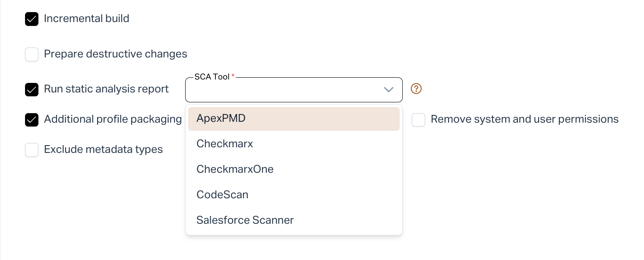This screenshot has height=260, width=644.
Task: Uncheck the Incremental build checkbox
Action: tap(32, 19)
